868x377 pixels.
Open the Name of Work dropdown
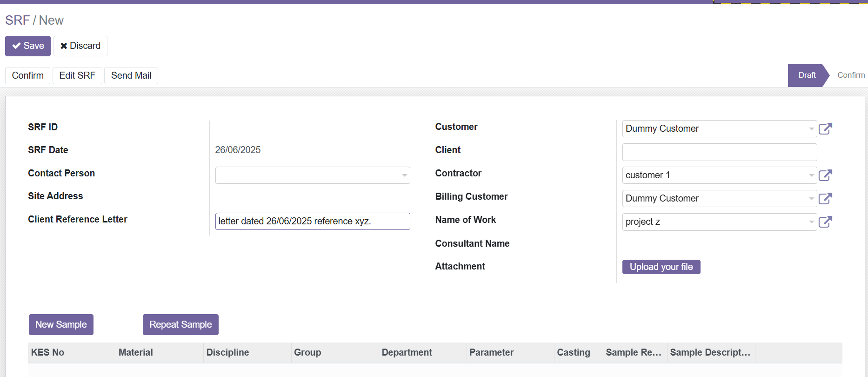click(811, 222)
